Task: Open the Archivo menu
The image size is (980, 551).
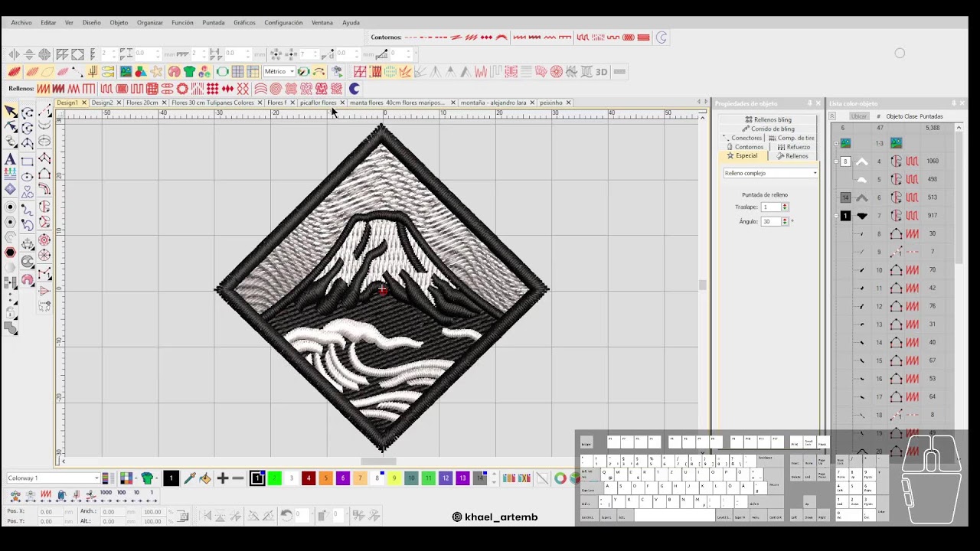Action: coord(21,23)
